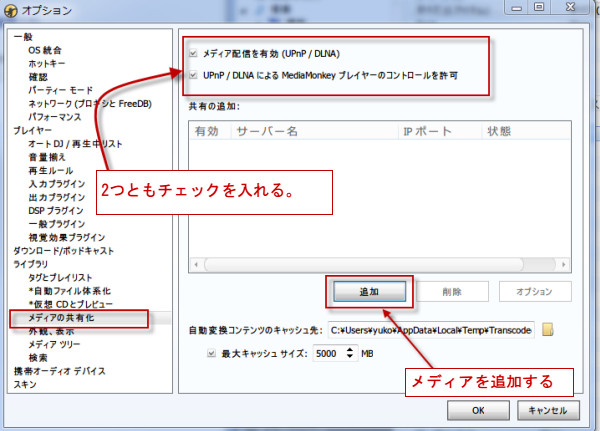This screenshot has height=431, width=600.
Task: Click the right scroll arrow of the server list
Action: coord(564,264)
